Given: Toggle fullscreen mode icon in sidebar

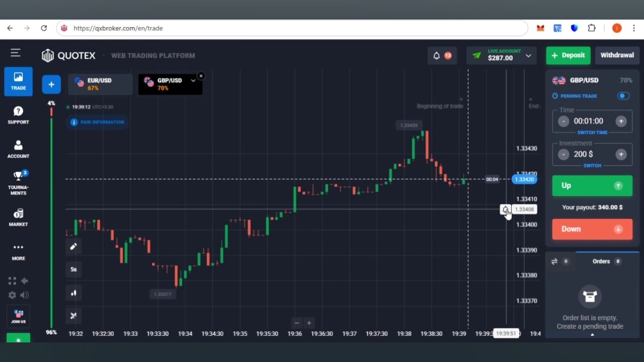Looking at the screenshot, I should [12, 281].
